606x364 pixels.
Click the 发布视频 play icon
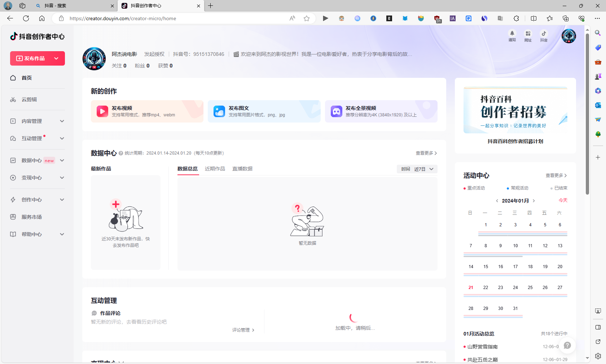[x=102, y=111]
